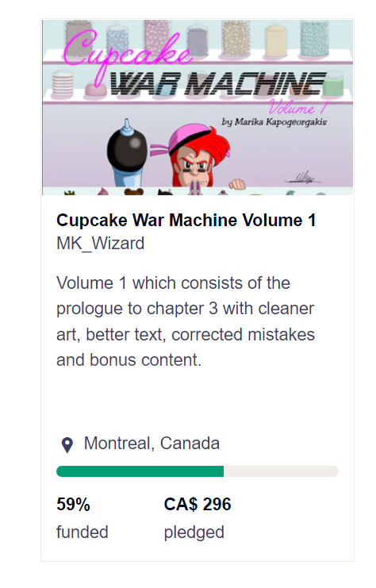The width and height of the screenshot is (376, 588).
Task: Click the red-haired character in the cover
Action: tap(196, 157)
